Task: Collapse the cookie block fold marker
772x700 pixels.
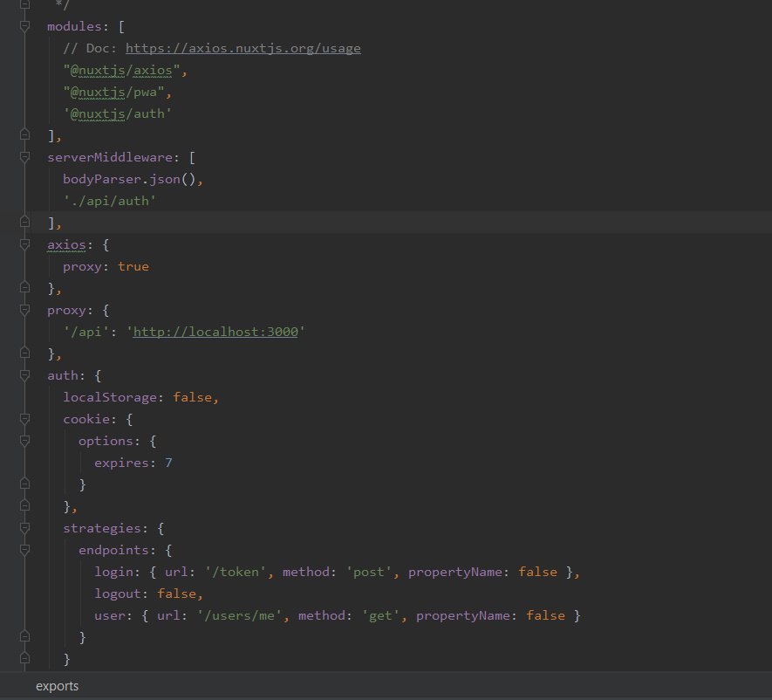Action: 24,419
